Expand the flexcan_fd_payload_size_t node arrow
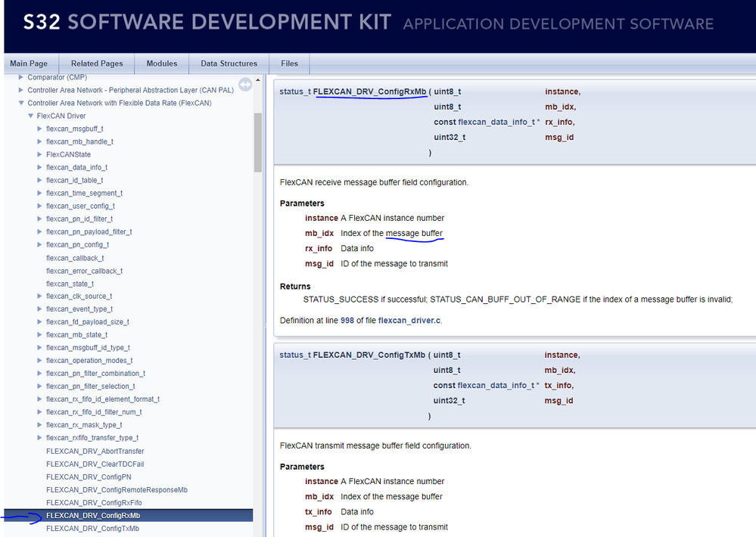Viewport: 756px width, 537px height. 39,322
